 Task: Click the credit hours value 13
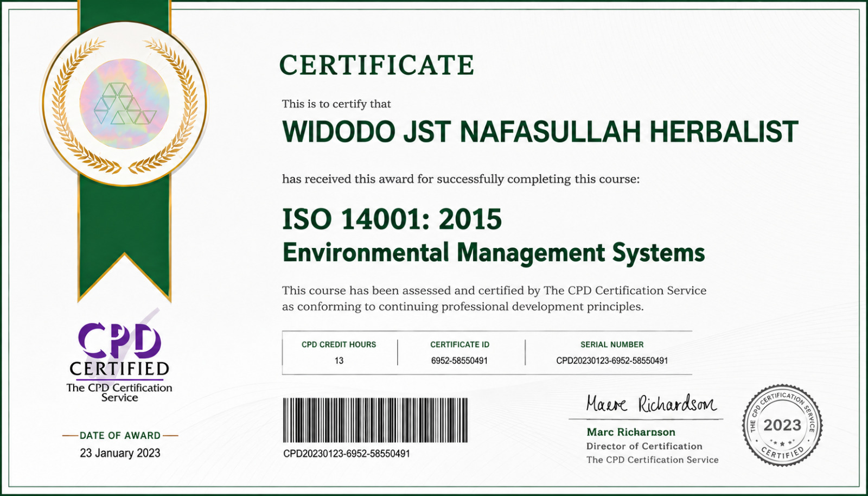[x=339, y=360]
